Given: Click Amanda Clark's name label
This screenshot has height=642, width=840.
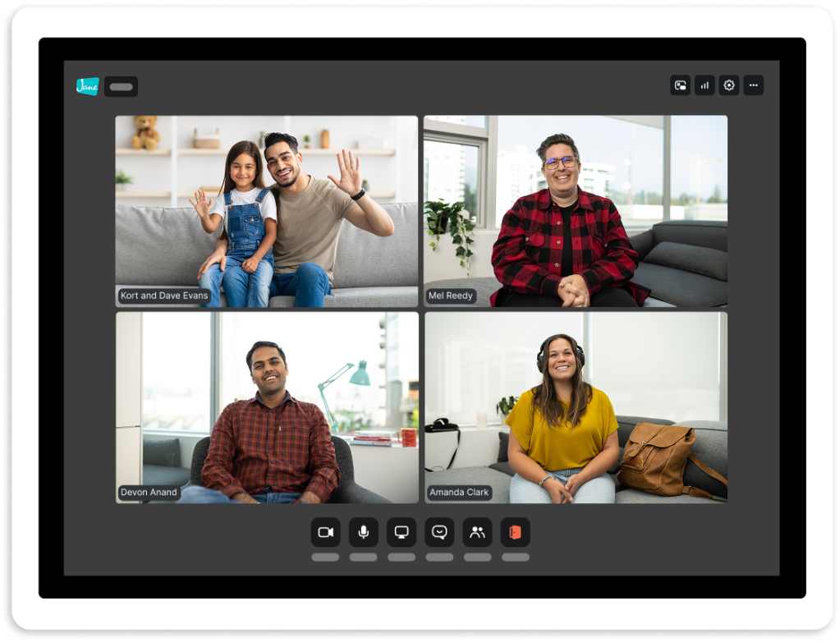Looking at the screenshot, I should coord(459,493).
